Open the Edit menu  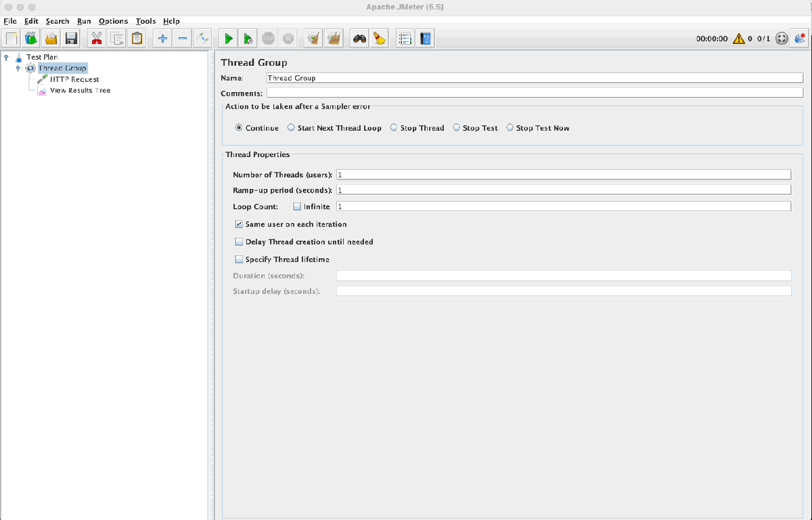pyautogui.click(x=31, y=21)
